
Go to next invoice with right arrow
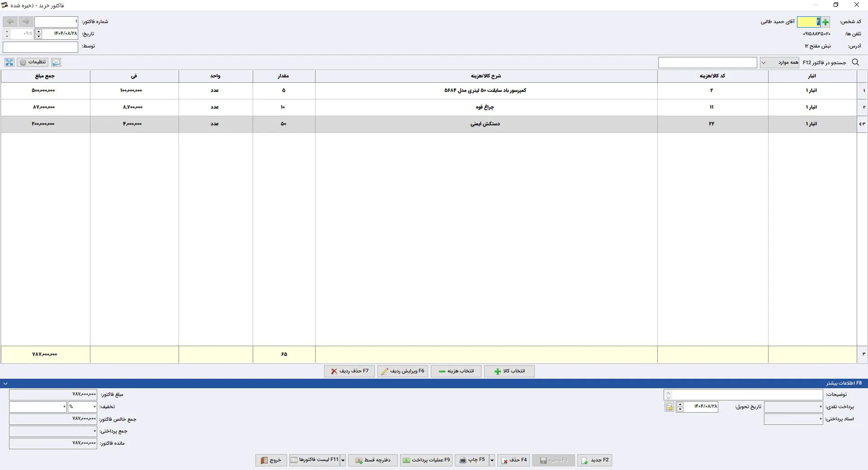[26, 22]
